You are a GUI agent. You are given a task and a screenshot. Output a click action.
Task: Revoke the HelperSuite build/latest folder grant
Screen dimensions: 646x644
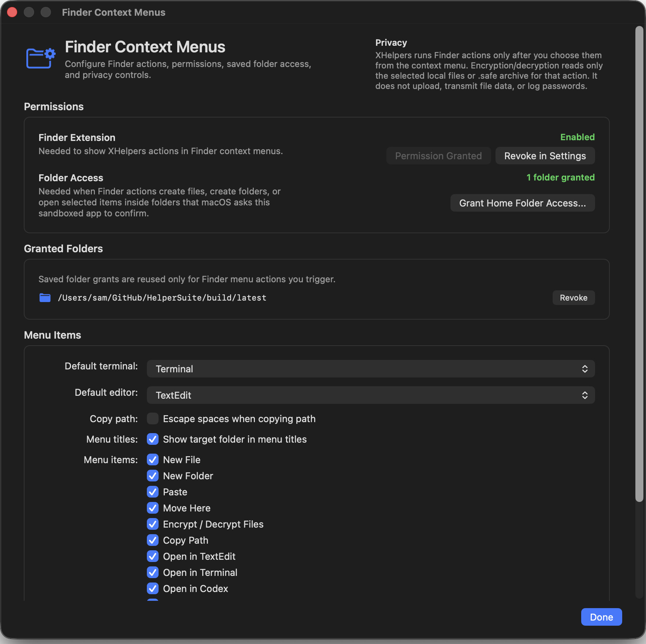click(x=573, y=298)
